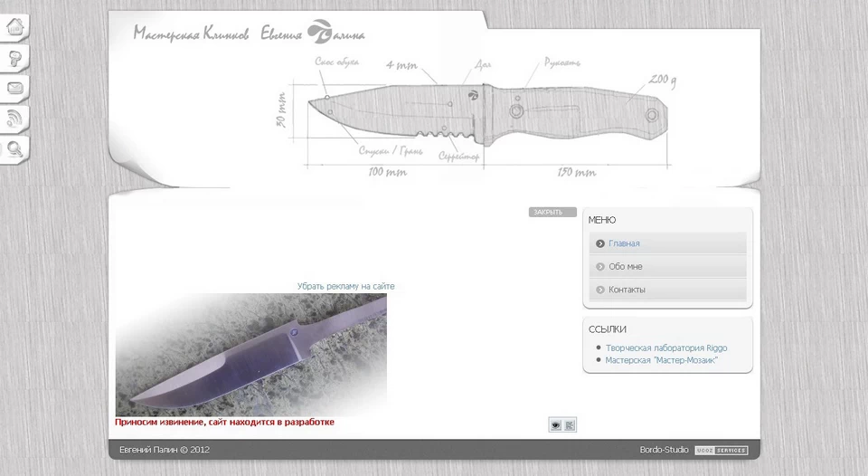Click the magnifier search icon

coord(14,148)
